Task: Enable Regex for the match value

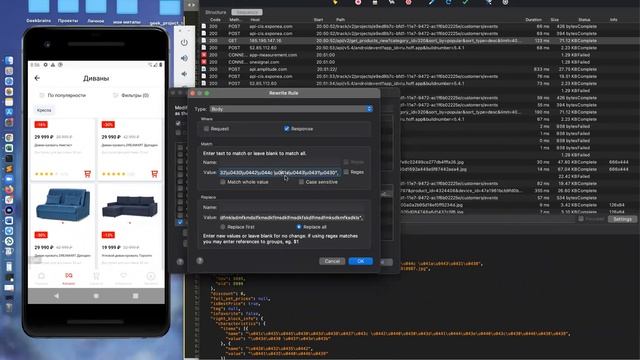Action: (x=346, y=172)
